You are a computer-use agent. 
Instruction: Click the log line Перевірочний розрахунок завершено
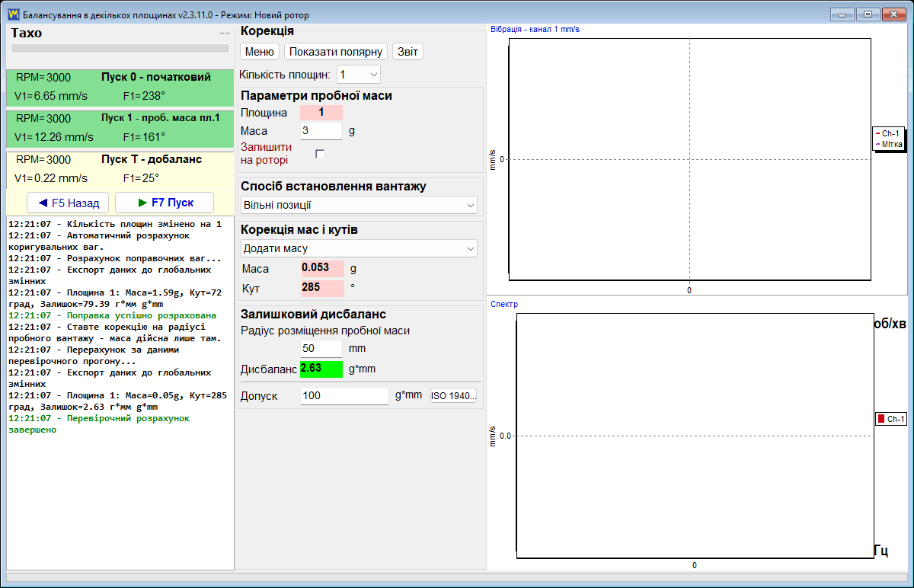99,423
